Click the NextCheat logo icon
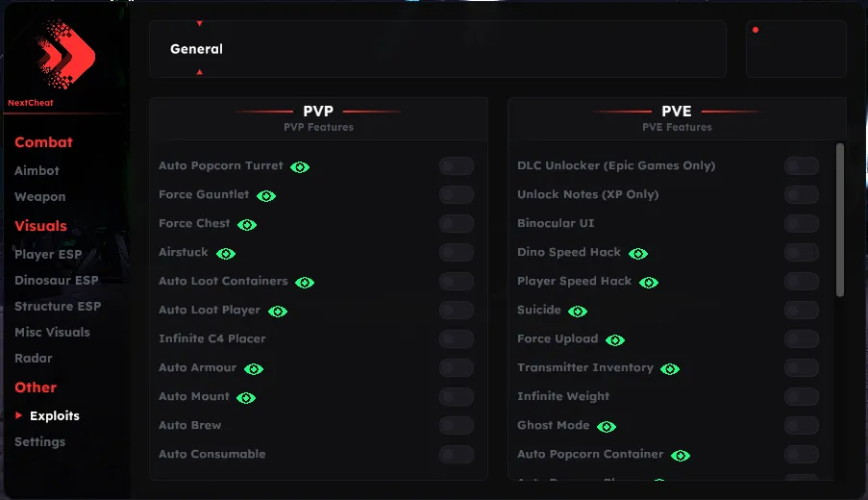This screenshot has height=500, width=868. [64, 54]
